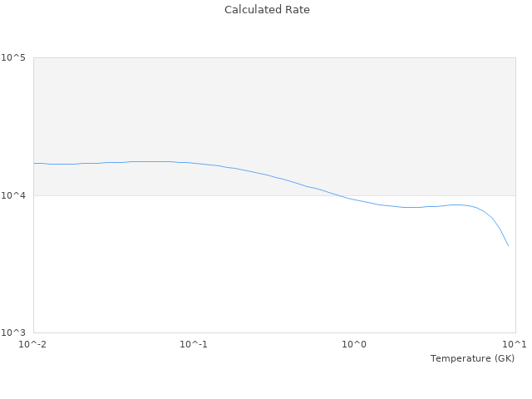This screenshot has width=532, height=399.
Task: Click the "Calculated Rate" chart title
Action: click(266, 10)
